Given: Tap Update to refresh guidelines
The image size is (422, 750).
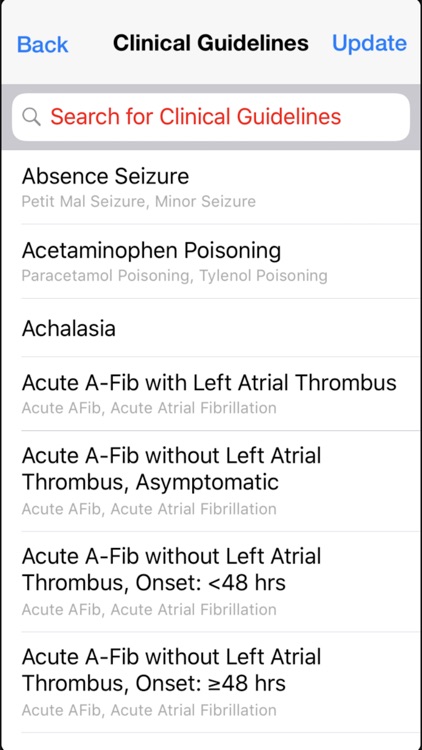Looking at the screenshot, I should pos(369,44).
